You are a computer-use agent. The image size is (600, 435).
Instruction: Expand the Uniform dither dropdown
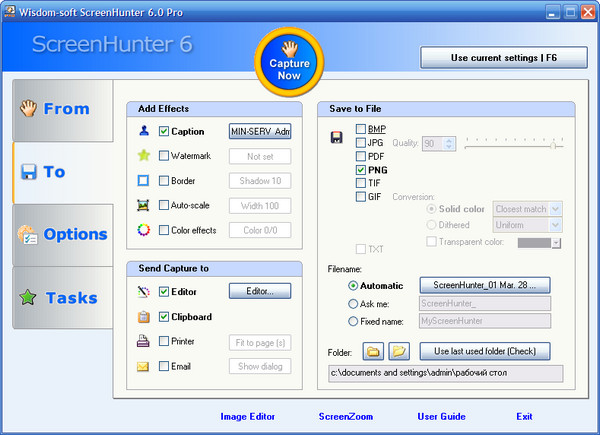(555, 226)
